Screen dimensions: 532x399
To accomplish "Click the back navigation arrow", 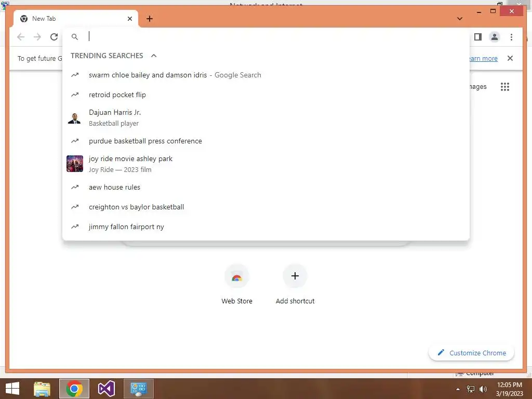I will coord(21,37).
